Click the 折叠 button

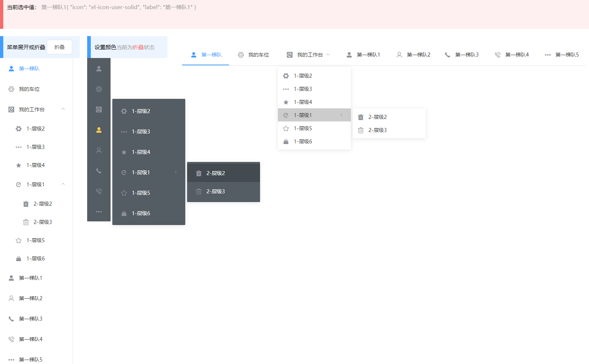[x=59, y=47]
